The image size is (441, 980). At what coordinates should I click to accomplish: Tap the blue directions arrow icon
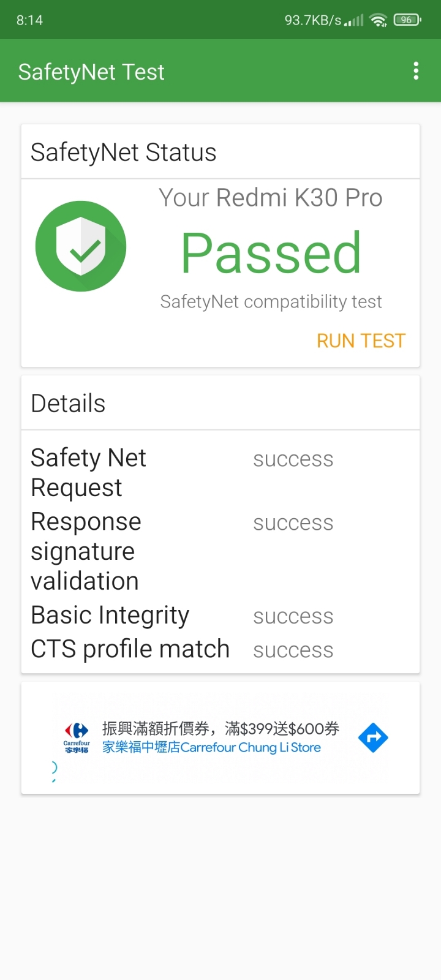[373, 738]
